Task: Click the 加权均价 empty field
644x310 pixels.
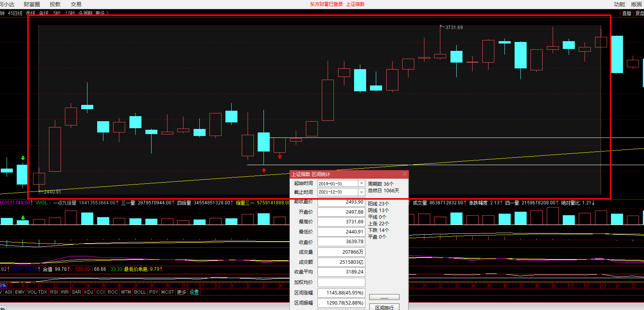Action: pos(341,282)
